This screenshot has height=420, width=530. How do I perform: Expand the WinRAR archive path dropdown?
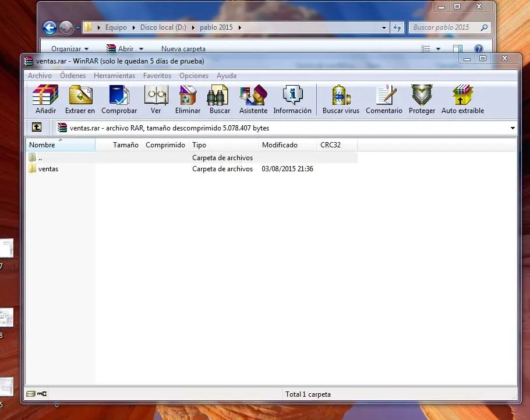pos(513,128)
